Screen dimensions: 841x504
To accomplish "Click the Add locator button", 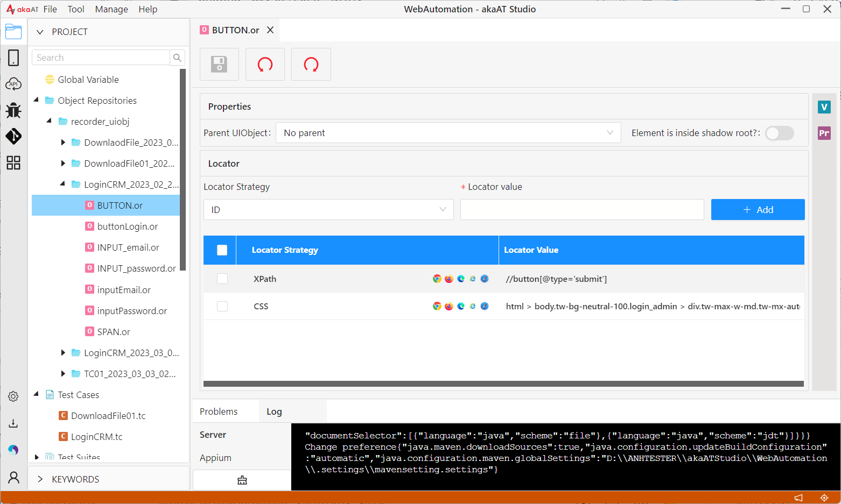I will pos(758,210).
